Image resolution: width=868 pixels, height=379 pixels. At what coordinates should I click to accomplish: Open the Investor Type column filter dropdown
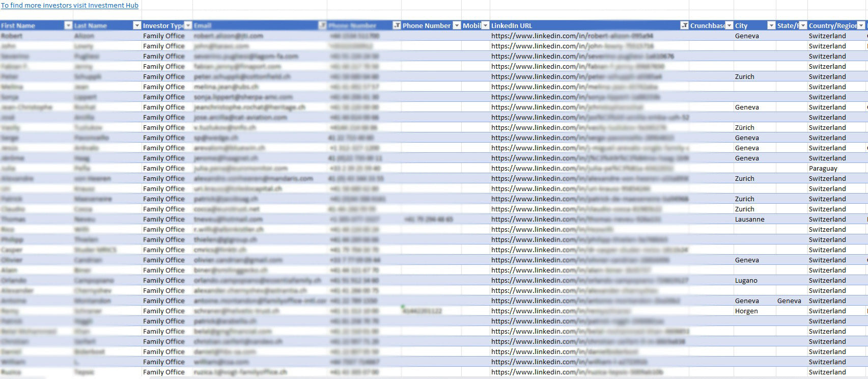click(188, 25)
